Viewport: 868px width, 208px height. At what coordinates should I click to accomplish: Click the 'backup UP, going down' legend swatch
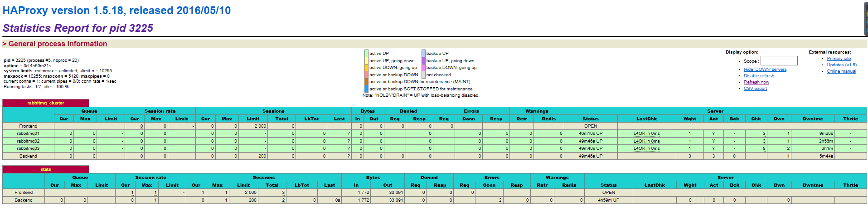[x=423, y=61]
